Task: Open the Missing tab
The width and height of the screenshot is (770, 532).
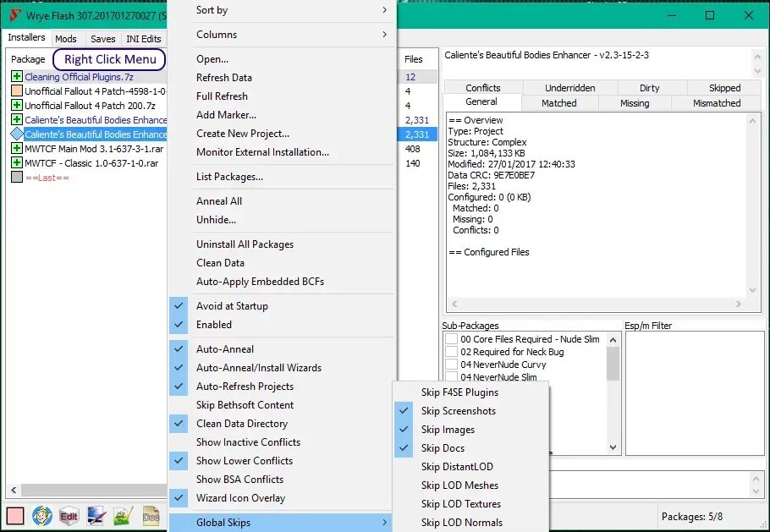Action: (x=635, y=103)
